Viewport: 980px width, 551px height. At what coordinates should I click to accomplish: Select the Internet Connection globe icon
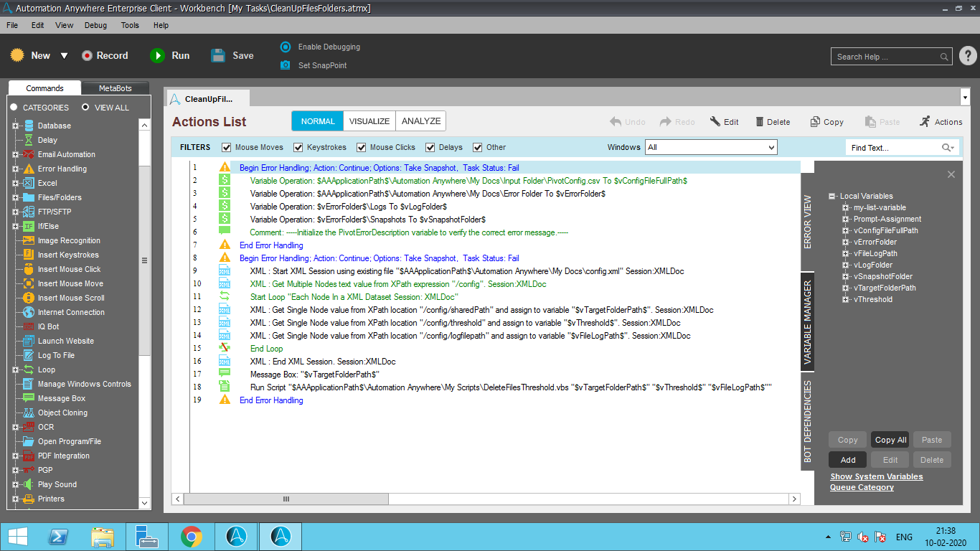[x=29, y=312]
